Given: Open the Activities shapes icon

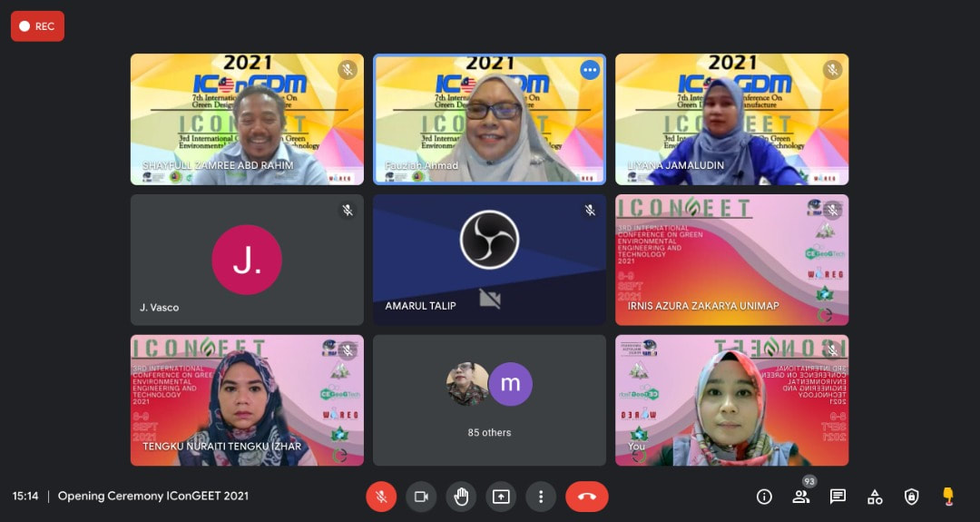Looking at the screenshot, I should 875,497.
